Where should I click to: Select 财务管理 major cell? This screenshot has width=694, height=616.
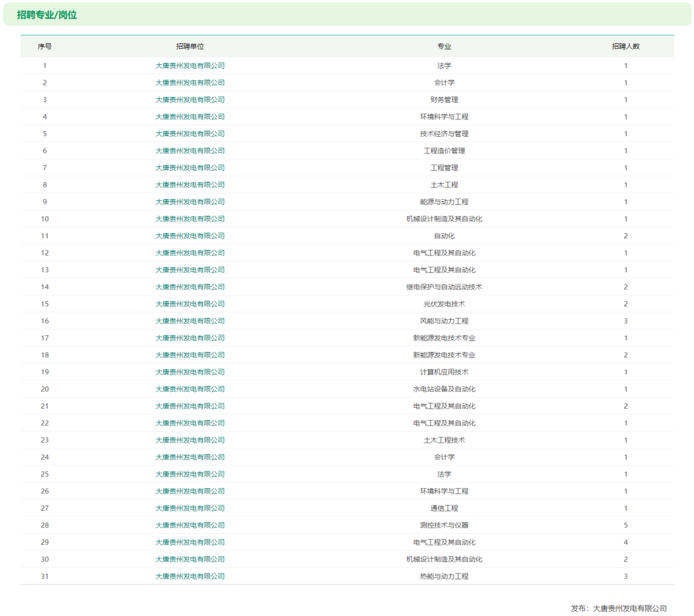coord(445,100)
